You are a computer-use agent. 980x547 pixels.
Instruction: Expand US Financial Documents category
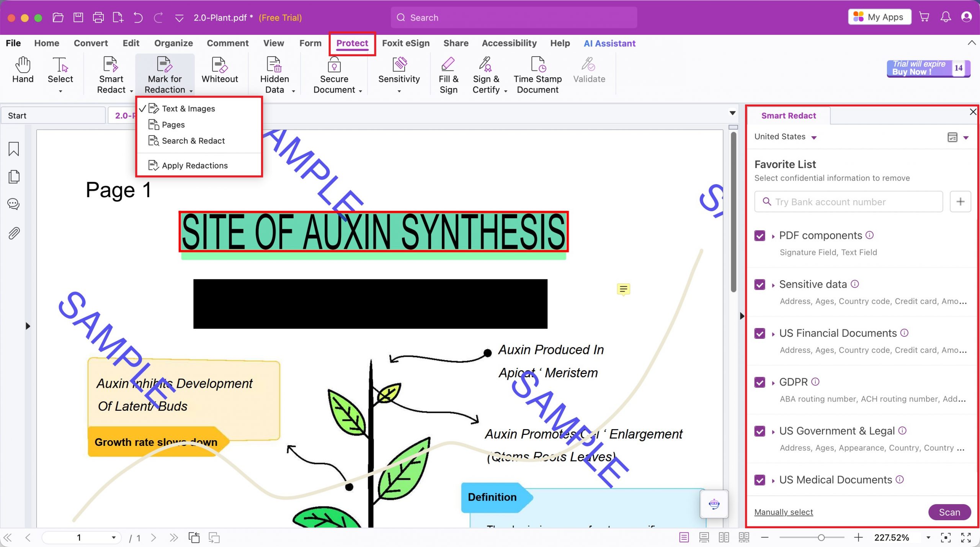tap(773, 334)
